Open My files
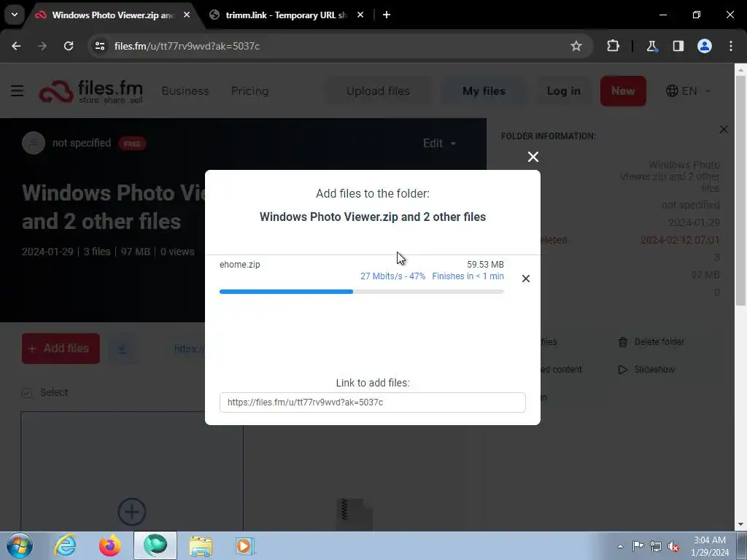Viewport: 747px width, 560px height. [484, 91]
